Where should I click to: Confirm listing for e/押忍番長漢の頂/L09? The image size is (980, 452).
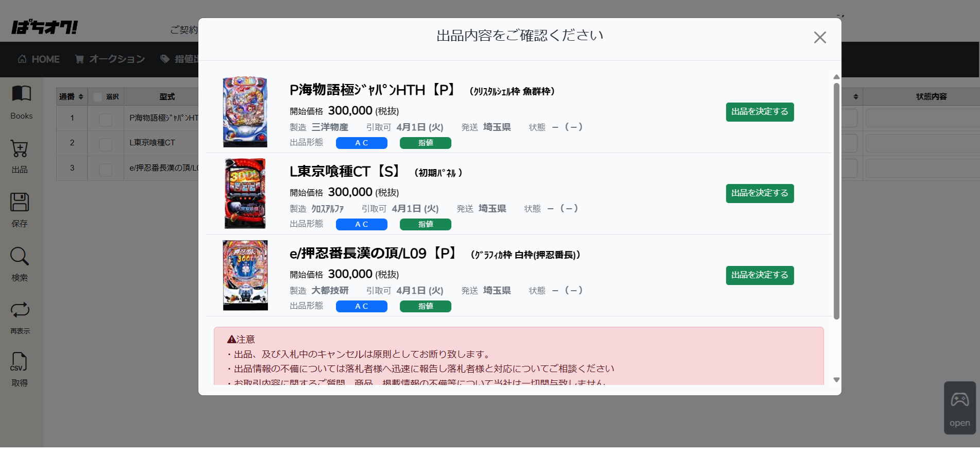(x=759, y=275)
